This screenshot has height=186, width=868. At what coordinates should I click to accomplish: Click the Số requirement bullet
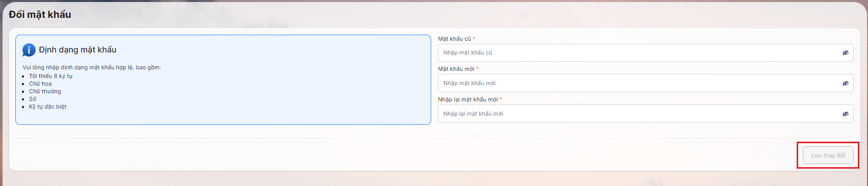point(33,99)
